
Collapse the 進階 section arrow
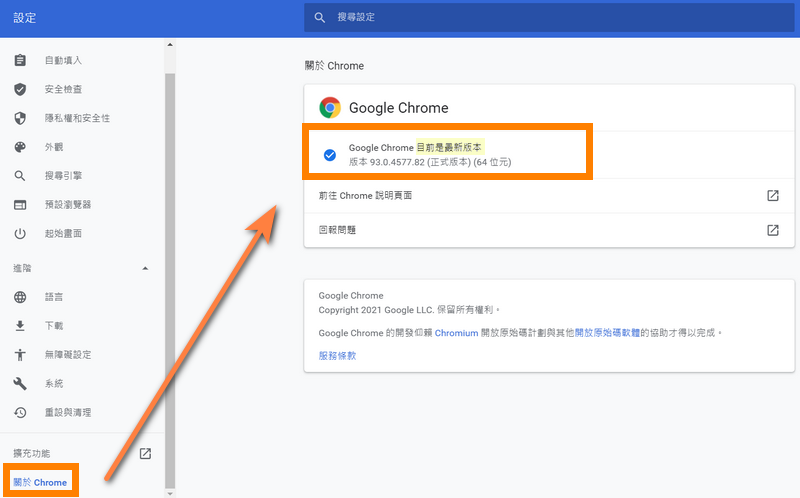coord(145,268)
